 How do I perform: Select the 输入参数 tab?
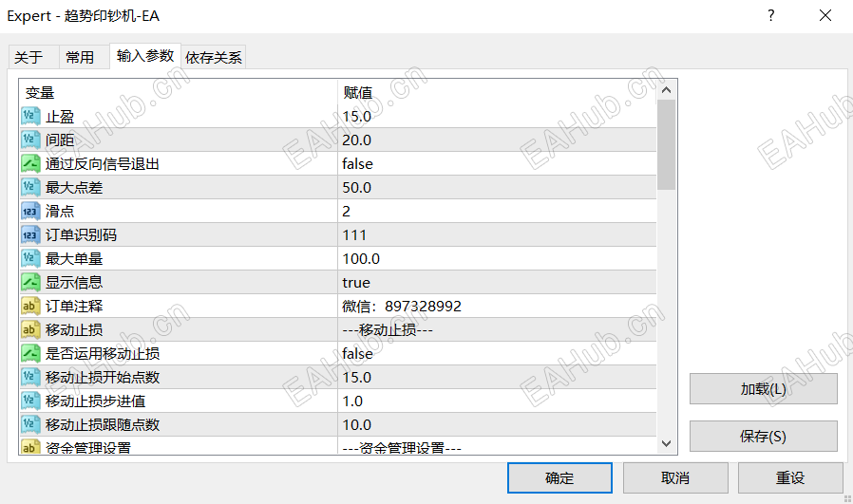(x=145, y=55)
